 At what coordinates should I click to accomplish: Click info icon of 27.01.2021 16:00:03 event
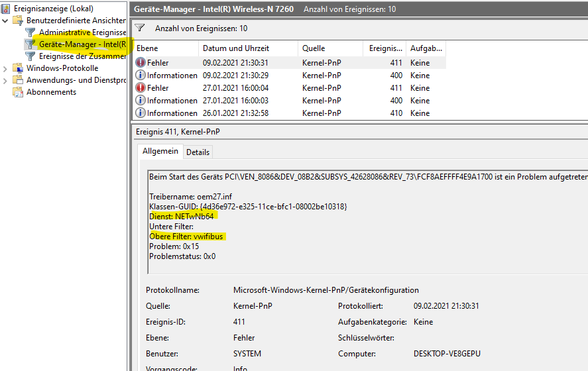[x=141, y=100]
